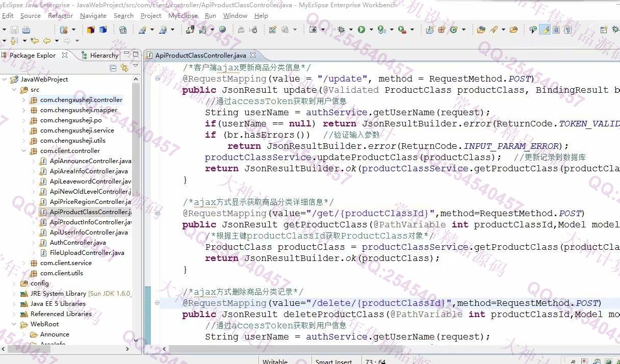Expand the WebRoot folder node
Screen dimensions: 620x364
click(14, 324)
